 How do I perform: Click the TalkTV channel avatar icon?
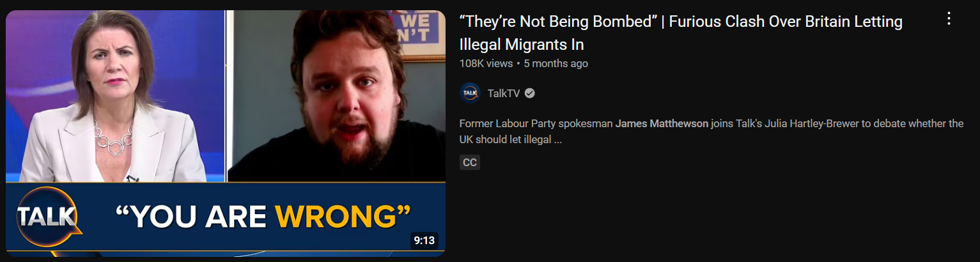470,93
